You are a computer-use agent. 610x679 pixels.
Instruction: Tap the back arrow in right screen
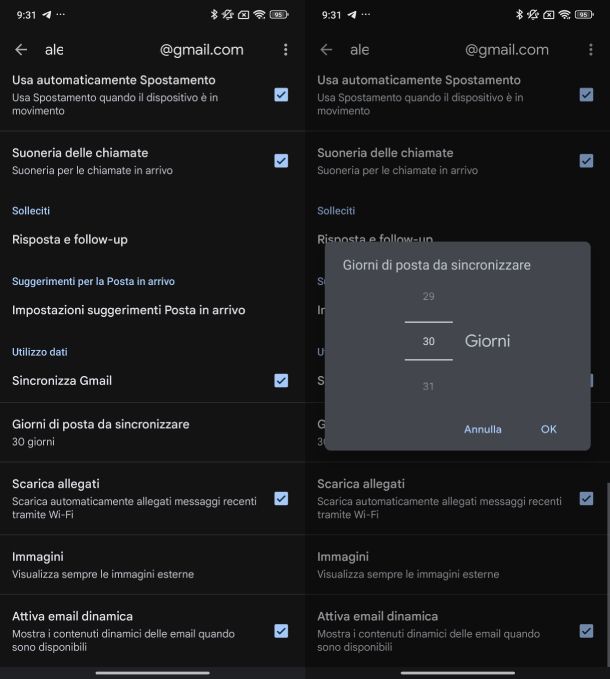click(x=326, y=50)
